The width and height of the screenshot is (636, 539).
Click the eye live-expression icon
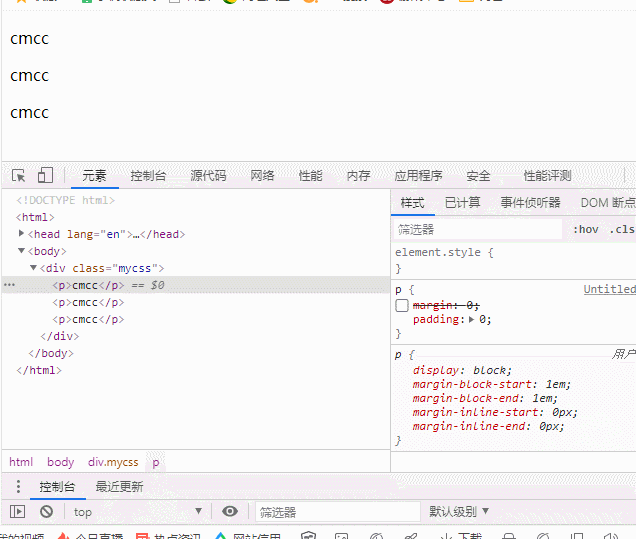click(230, 511)
